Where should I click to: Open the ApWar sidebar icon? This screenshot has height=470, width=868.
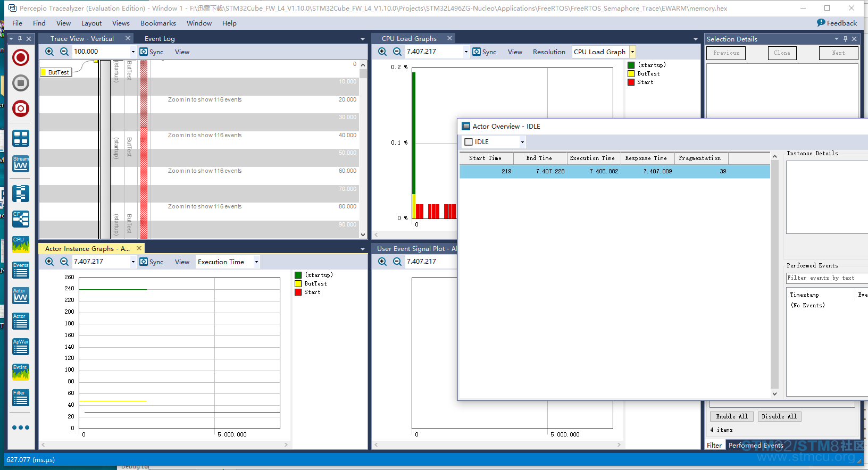[21, 347]
